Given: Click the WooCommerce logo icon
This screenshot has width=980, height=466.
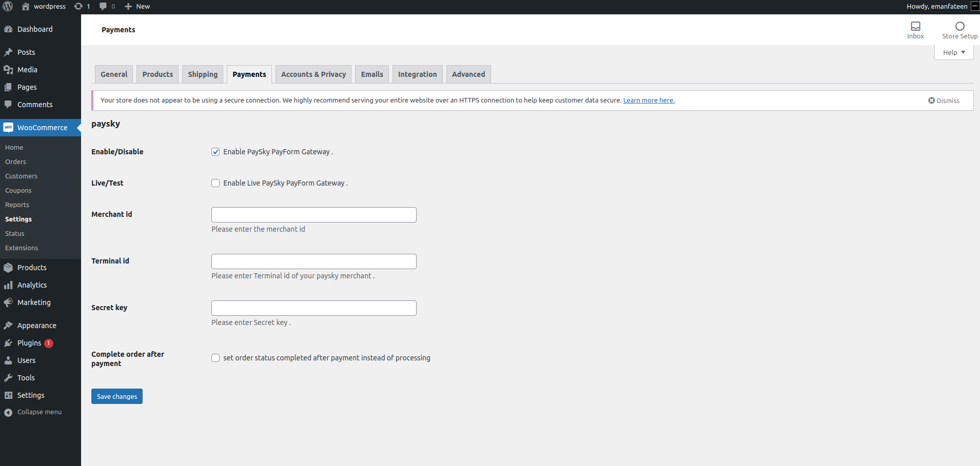Looking at the screenshot, I should click(x=8, y=128).
